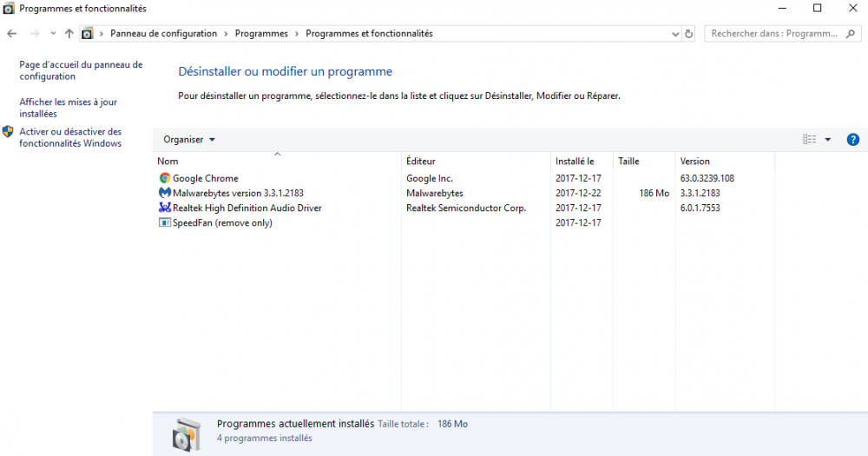Image resolution: width=868 pixels, height=456 pixels.
Task: Minimize the Programmes et fonctionnalités window
Action: (x=782, y=9)
